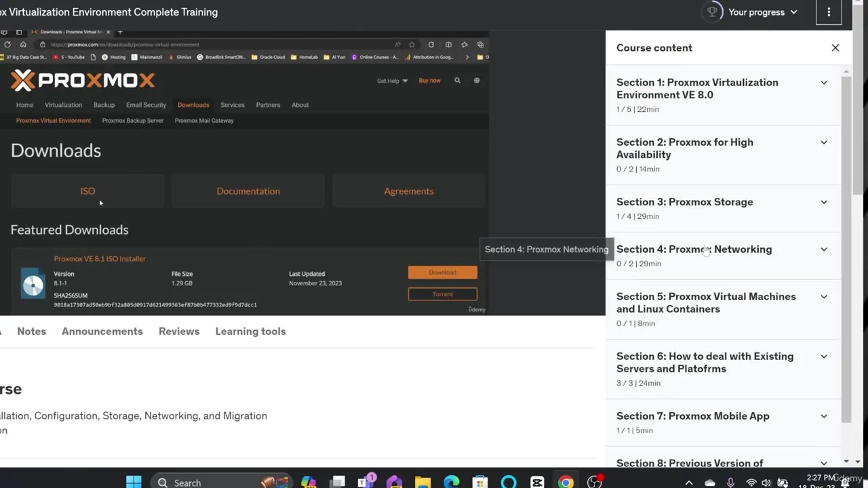The height and width of the screenshot is (488, 868).
Task: Open Microsoft Edge from taskbar
Action: coord(452,483)
